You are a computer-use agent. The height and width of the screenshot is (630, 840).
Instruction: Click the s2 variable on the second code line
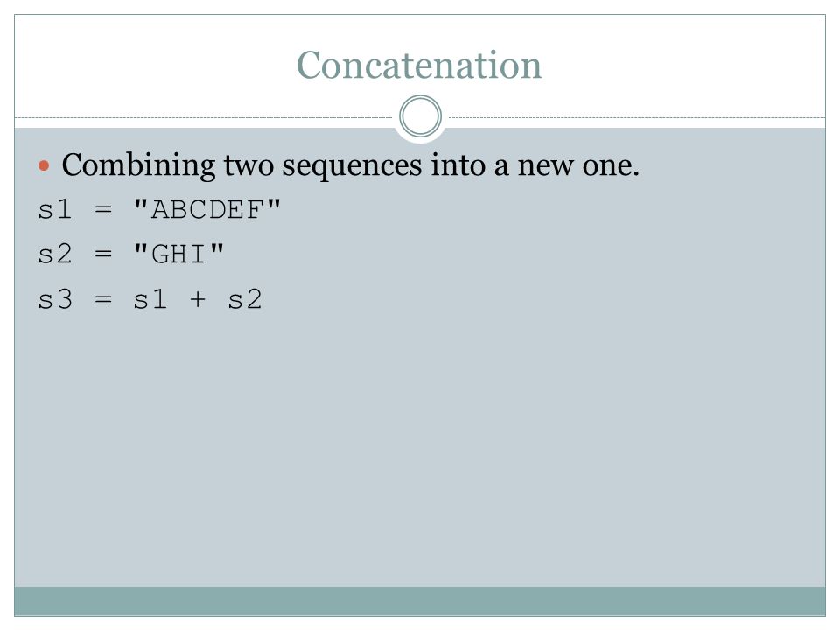tap(54, 254)
